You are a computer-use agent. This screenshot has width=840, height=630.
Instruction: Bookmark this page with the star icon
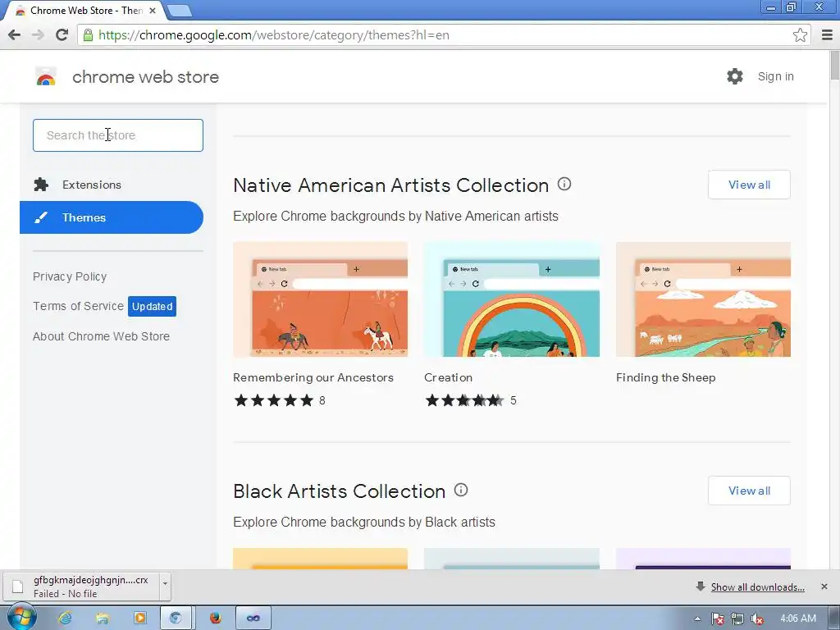pos(800,35)
